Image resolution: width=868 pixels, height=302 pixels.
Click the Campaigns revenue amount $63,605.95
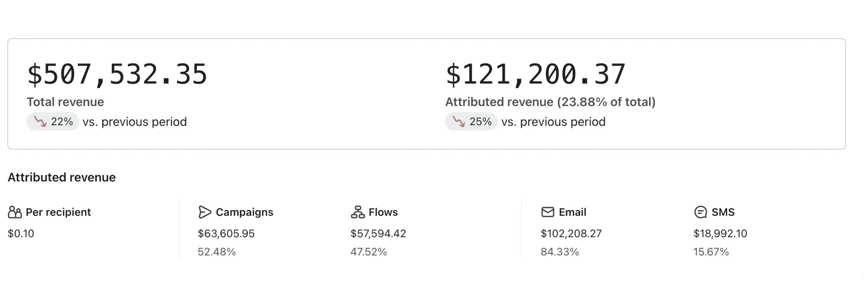(226, 233)
